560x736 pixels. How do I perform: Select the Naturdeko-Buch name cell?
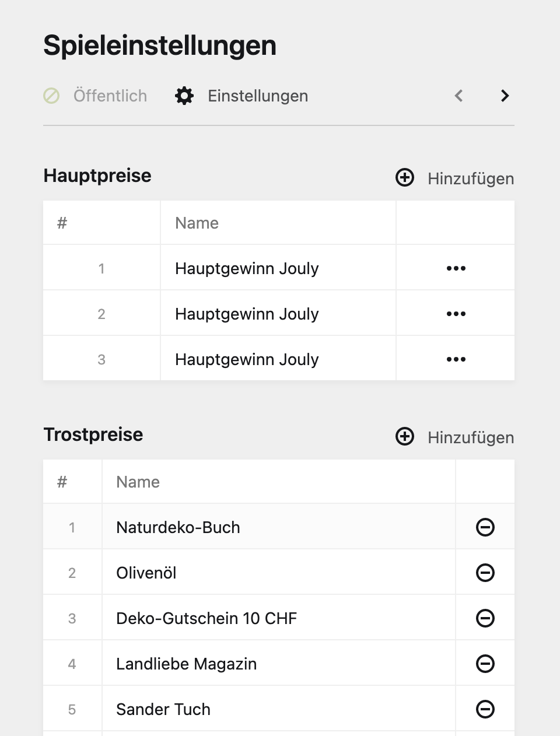click(x=178, y=527)
